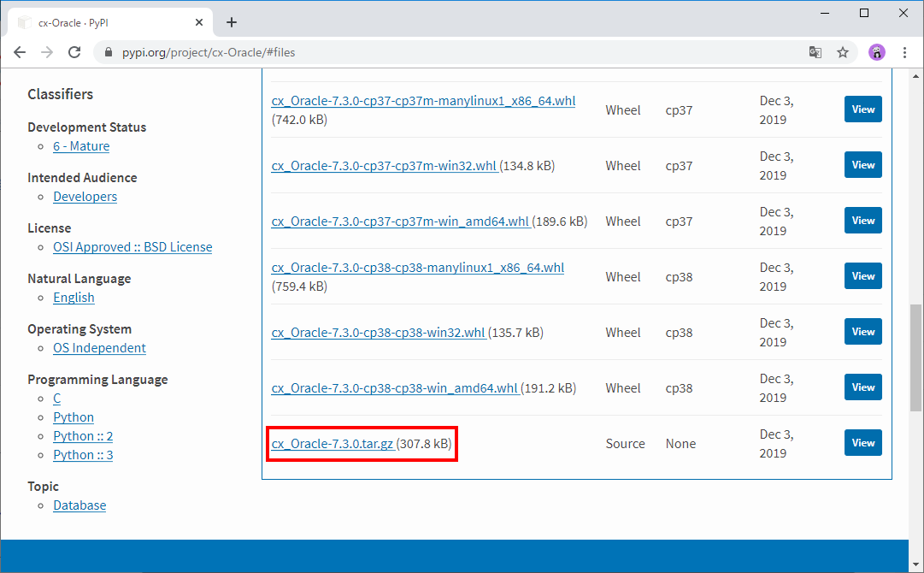Select the (307.8 kB) file size text
This screenshot has width=924, height=573.
(424, 444)
